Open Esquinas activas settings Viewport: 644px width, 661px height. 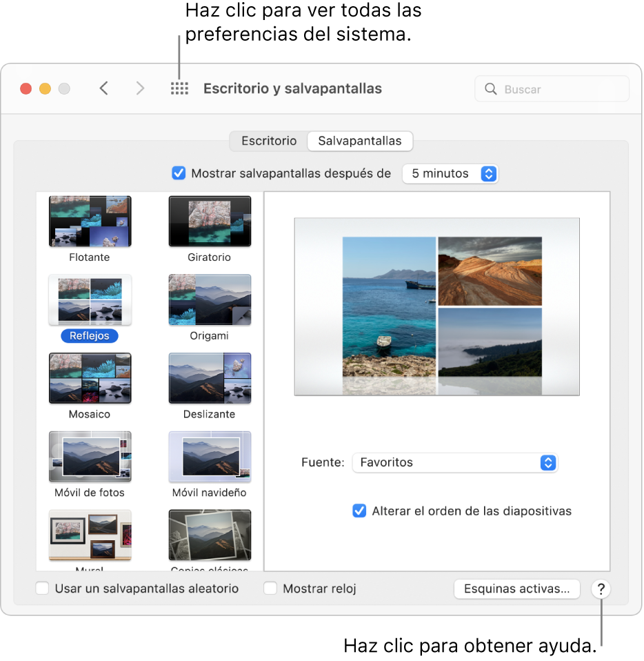pos(516,589)
